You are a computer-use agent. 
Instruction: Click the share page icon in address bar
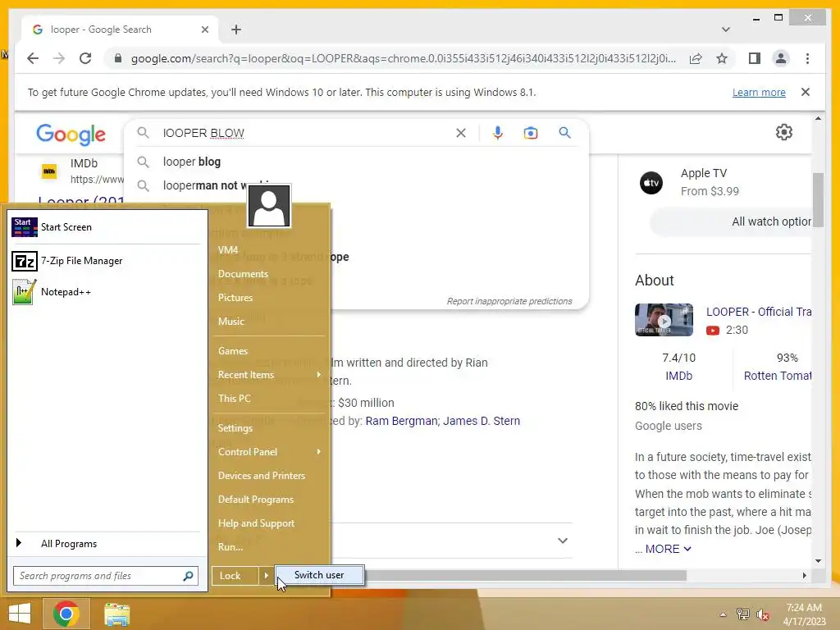point(696,58)
